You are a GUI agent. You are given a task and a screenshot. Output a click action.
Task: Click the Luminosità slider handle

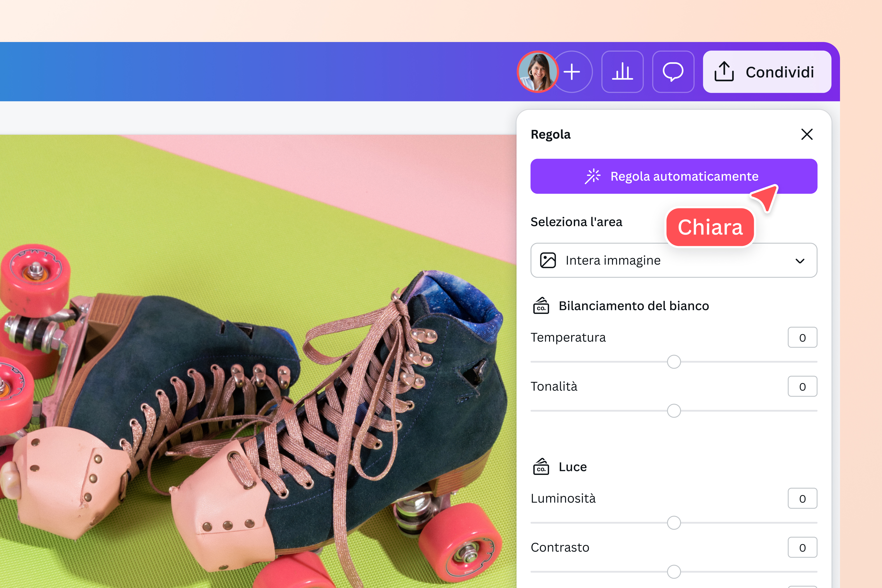(674, 523)
